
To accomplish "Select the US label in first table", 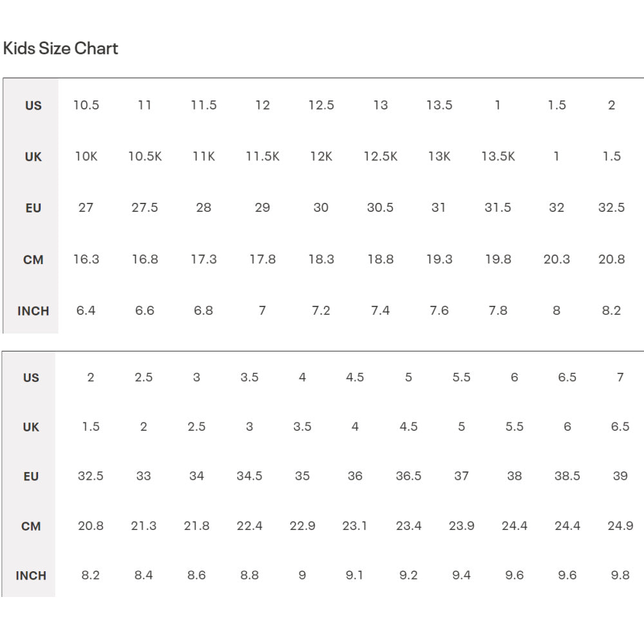I will pyautogui.click(x=33, y=106).
